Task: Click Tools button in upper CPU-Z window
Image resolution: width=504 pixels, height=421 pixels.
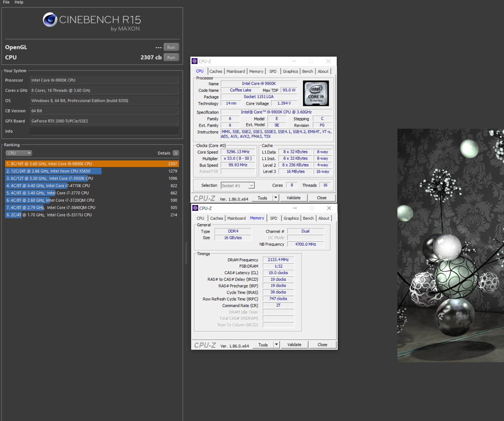Action: coord(262,198)
